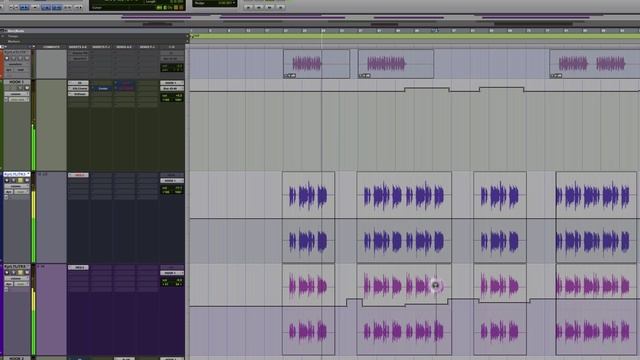Screen dimensions: 640x360
Task: Open the track view selector on ROOM 1
Action: [x=16, y=94]
